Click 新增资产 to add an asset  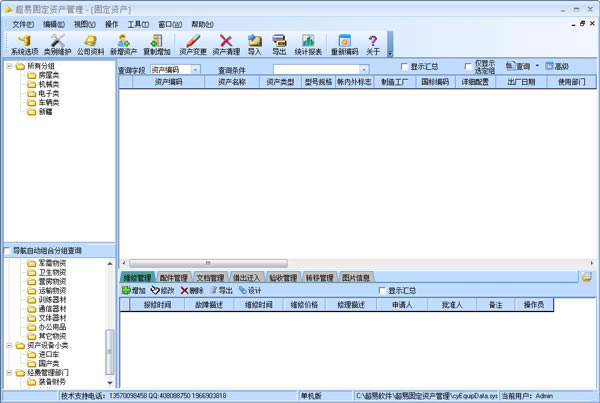[x=123, y=45]
